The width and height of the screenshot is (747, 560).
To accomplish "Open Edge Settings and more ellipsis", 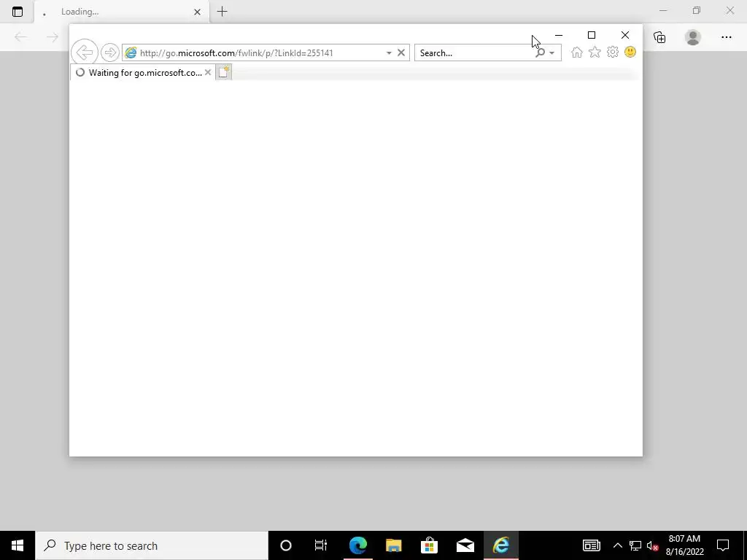I will pyautogui.click(x=727, y=37).
